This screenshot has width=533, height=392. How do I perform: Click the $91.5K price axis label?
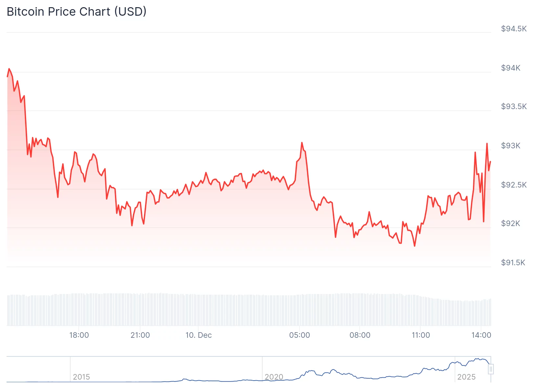coord(513,263)
